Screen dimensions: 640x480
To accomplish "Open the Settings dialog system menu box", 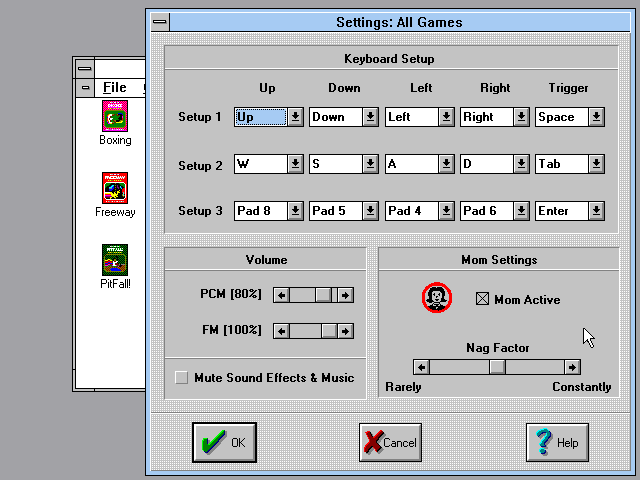I will pyautogui.click(x=159, y=22).
